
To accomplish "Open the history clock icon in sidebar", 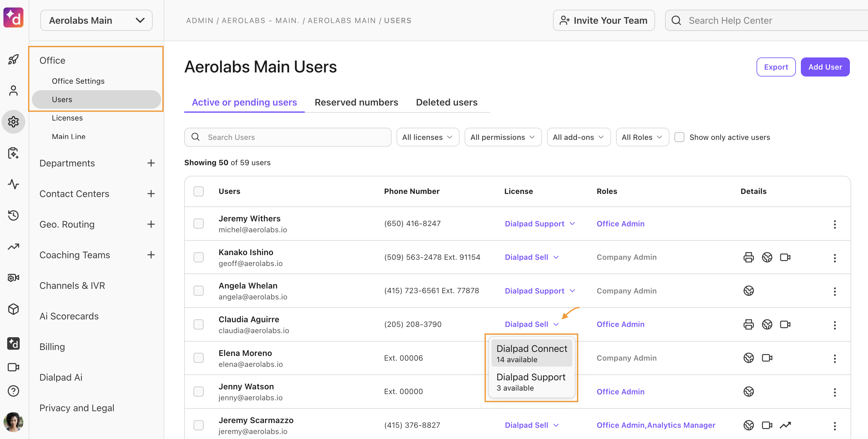I will coord(13,215).
